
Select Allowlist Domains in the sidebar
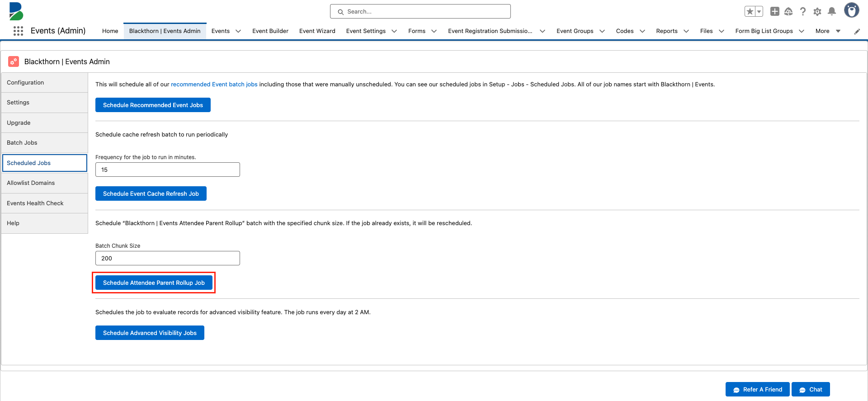pyautogui.click(x=45, y=183)
